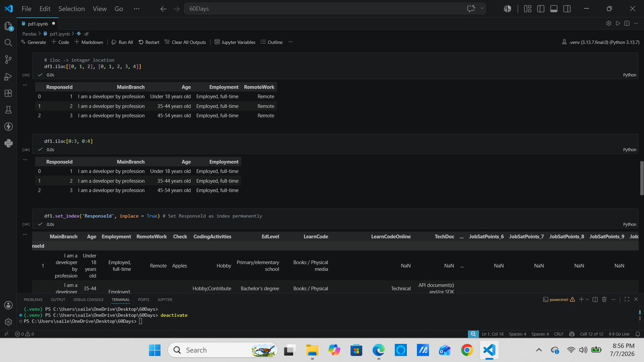The width and height of the screenshot is (644, 362).
Task: Click the Generate cell button
Action: [33, 42]
